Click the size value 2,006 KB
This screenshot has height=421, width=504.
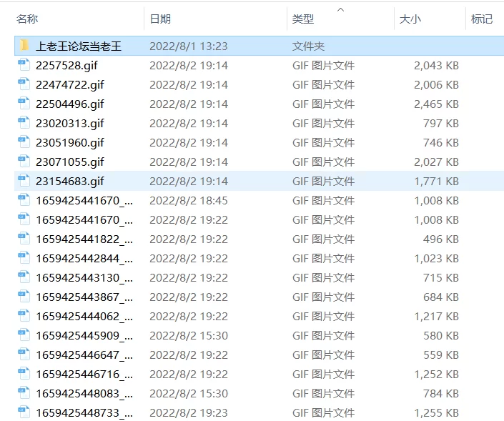tap(436, 85)
